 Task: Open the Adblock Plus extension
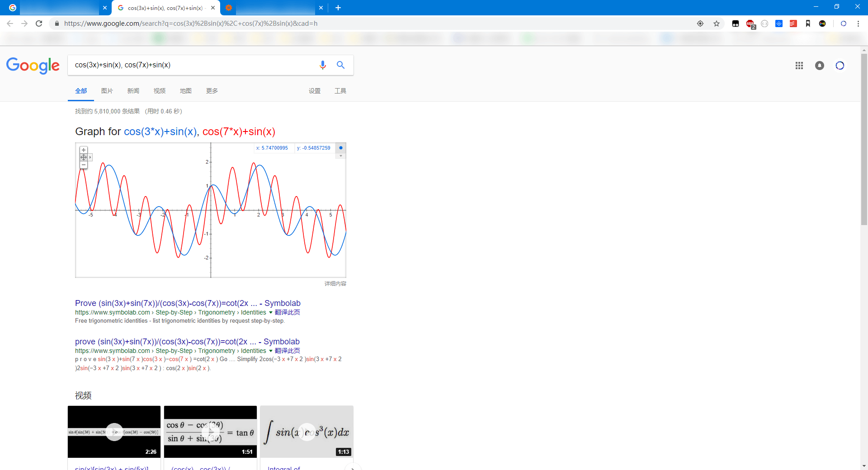[x=750, y=23]
